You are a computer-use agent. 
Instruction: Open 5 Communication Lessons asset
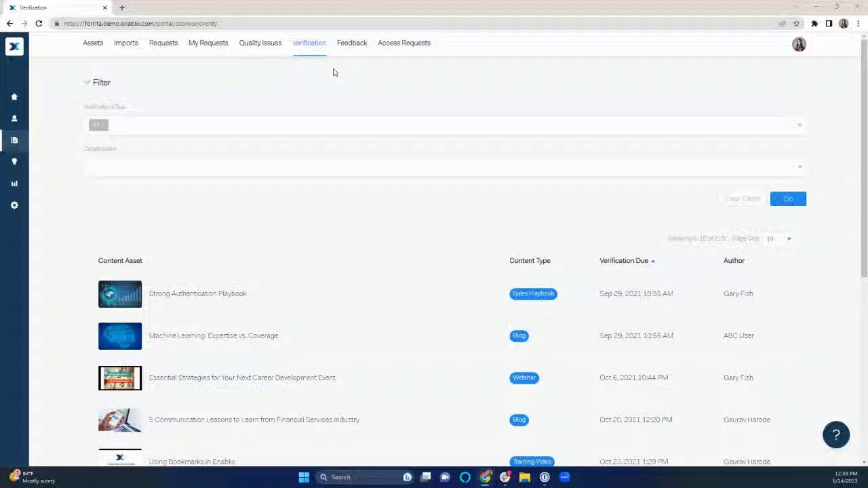(x=254, y=420)
